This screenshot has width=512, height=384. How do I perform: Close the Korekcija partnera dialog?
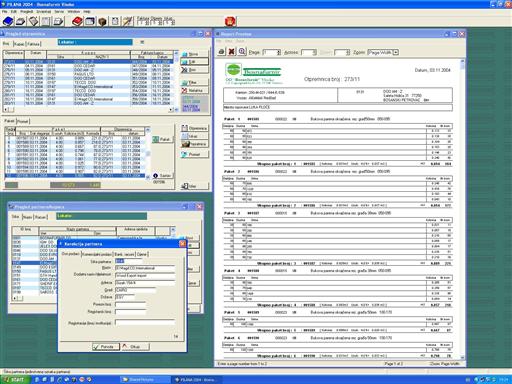182,244
